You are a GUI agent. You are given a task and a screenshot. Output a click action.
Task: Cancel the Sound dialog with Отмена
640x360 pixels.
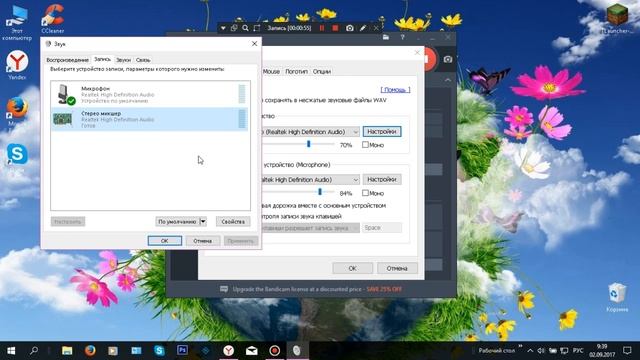coord(202,241)
